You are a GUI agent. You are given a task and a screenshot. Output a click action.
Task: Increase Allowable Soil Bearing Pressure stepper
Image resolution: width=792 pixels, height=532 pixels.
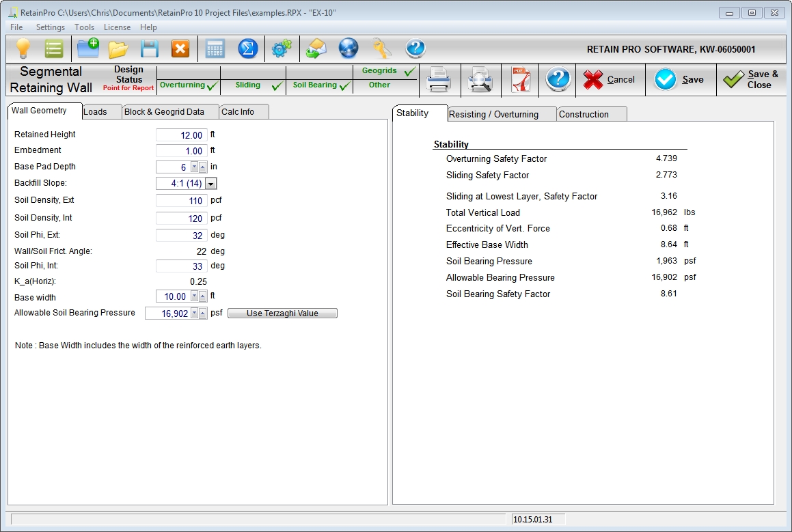(x=202, y=313)
